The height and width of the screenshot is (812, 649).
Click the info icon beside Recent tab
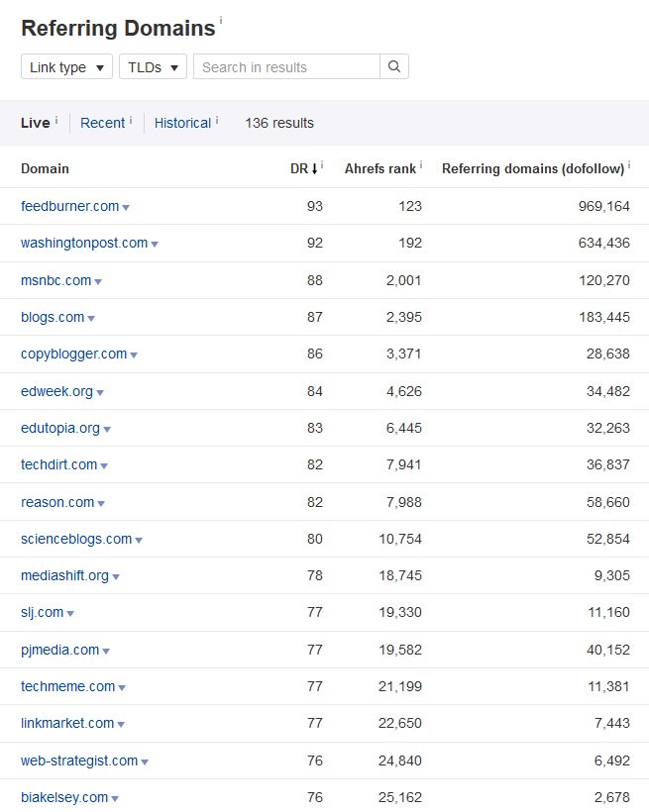[x=131, y=120]
